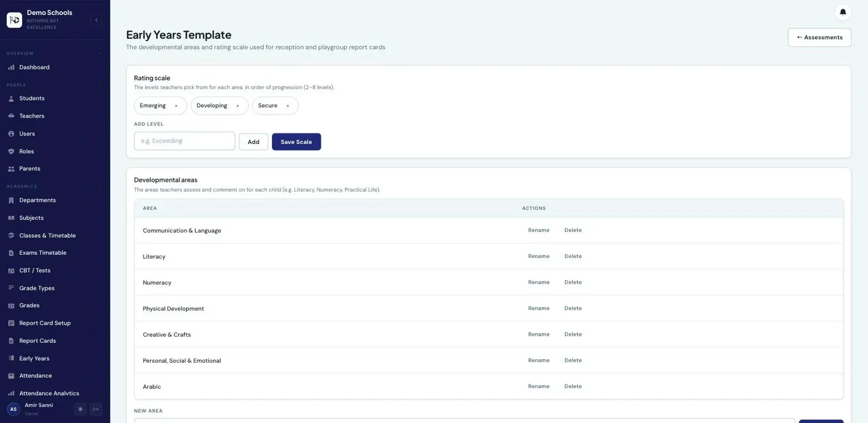
Task: Click the Attendance calendar icon
Action: click(x=11, y=376)
